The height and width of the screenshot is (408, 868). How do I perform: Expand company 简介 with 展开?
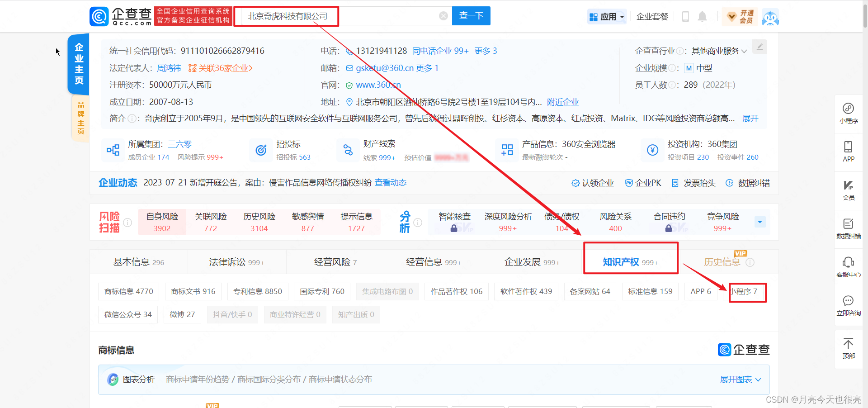click(750, 119)
